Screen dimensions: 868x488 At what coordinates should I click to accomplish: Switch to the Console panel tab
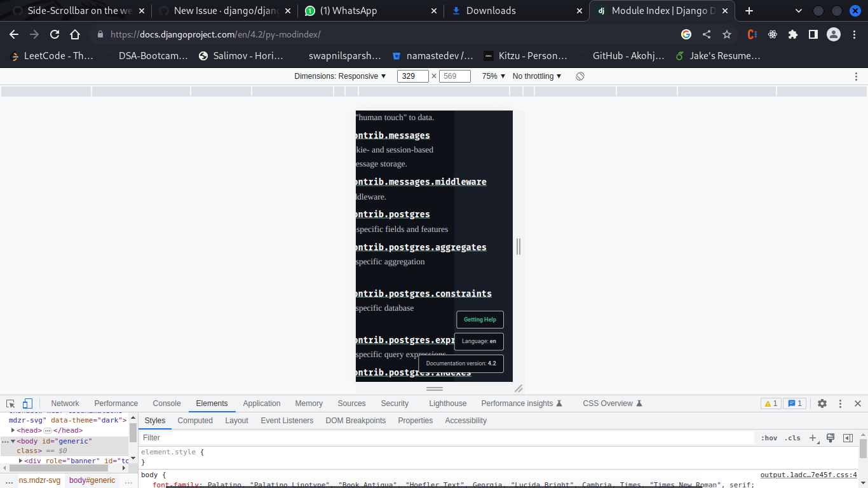click(x=166, y=403)
